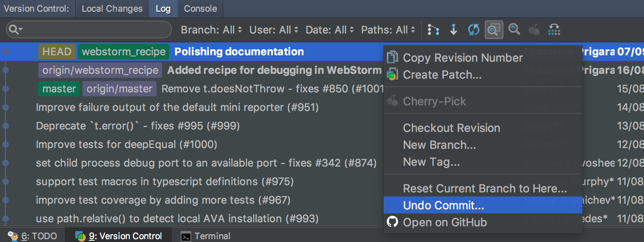Open the Branch: All filter dropdown

point(211,30)
